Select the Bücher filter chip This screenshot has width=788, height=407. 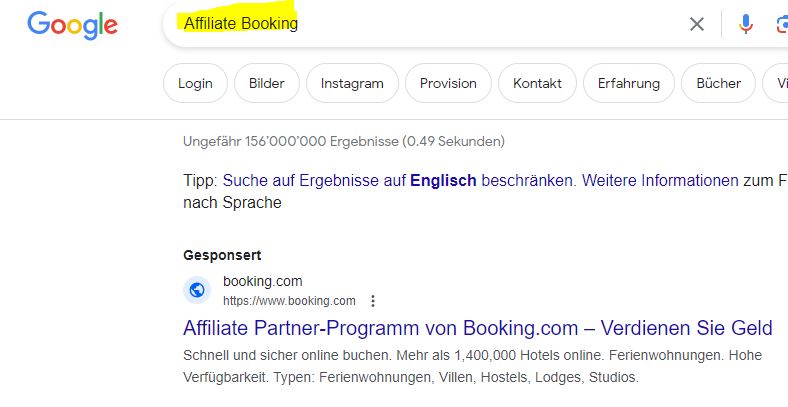(x=719, y=83)
